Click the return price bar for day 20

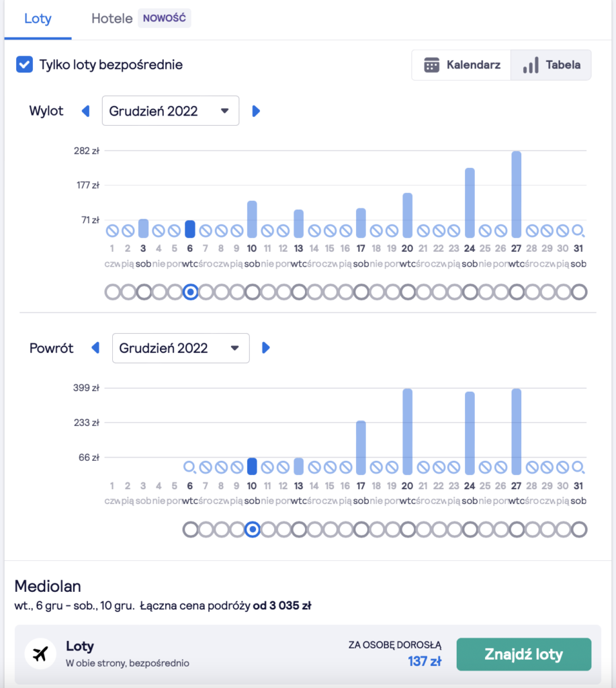(x=407, y=431)
